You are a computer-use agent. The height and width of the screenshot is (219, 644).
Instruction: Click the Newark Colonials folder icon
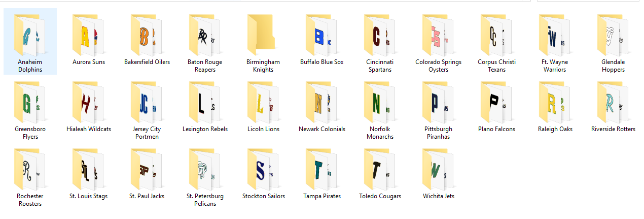pyautogui.click(x=321, y=102)
